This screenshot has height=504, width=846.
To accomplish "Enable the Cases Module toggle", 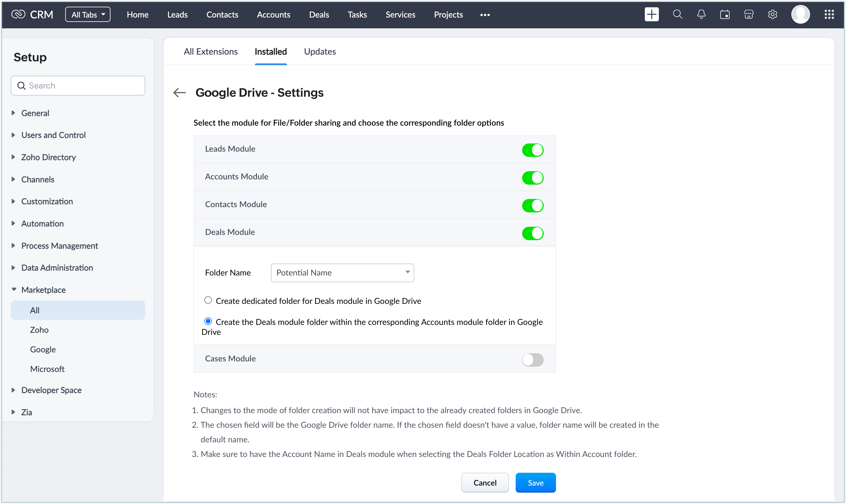I will point(532,360).
